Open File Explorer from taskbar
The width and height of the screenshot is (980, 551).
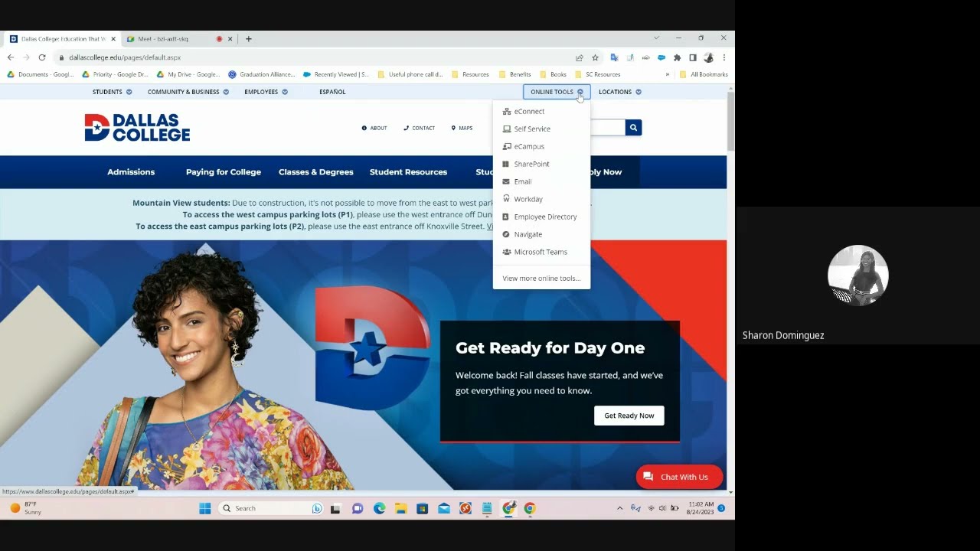click(400, 508)
